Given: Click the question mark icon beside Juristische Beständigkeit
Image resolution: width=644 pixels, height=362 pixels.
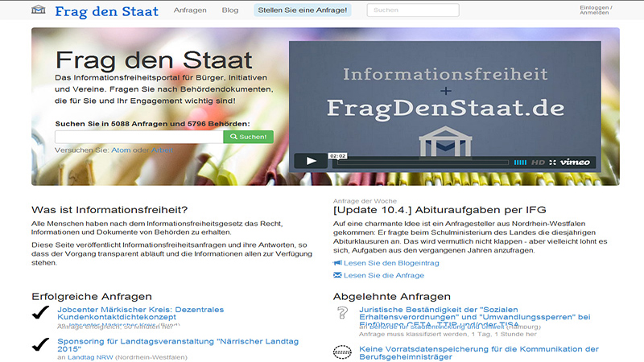Looking at the screenshot, I should (342, 313).
